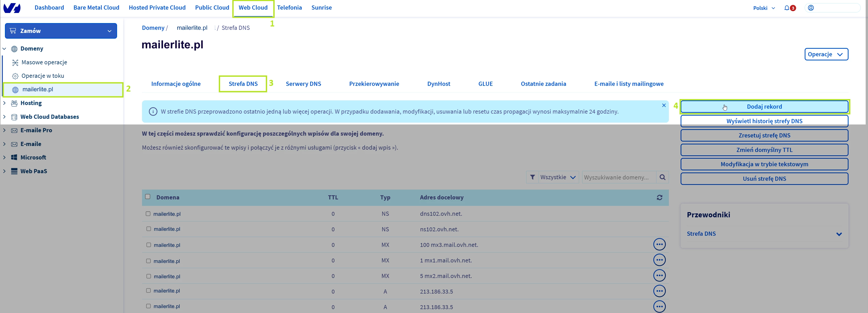The image size is (868, 313).
Task: Check the dns102.ovh.net. NS record checkbox
Action: point(148,214)
